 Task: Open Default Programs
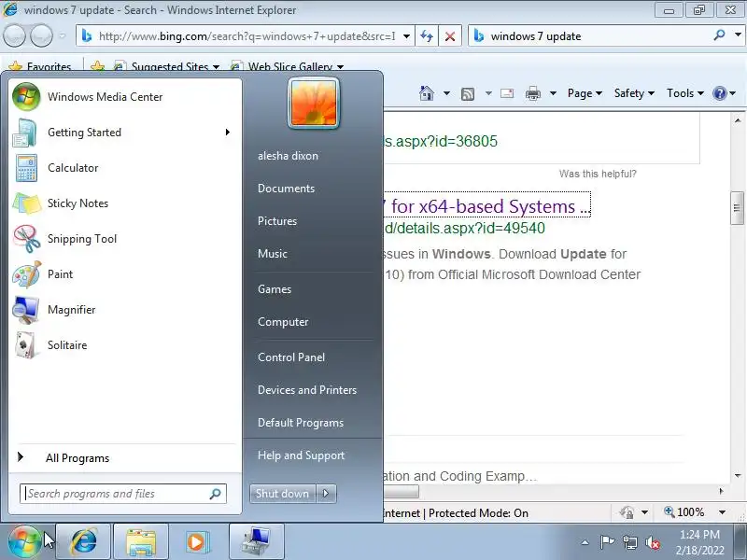click(x=301, y=423)
